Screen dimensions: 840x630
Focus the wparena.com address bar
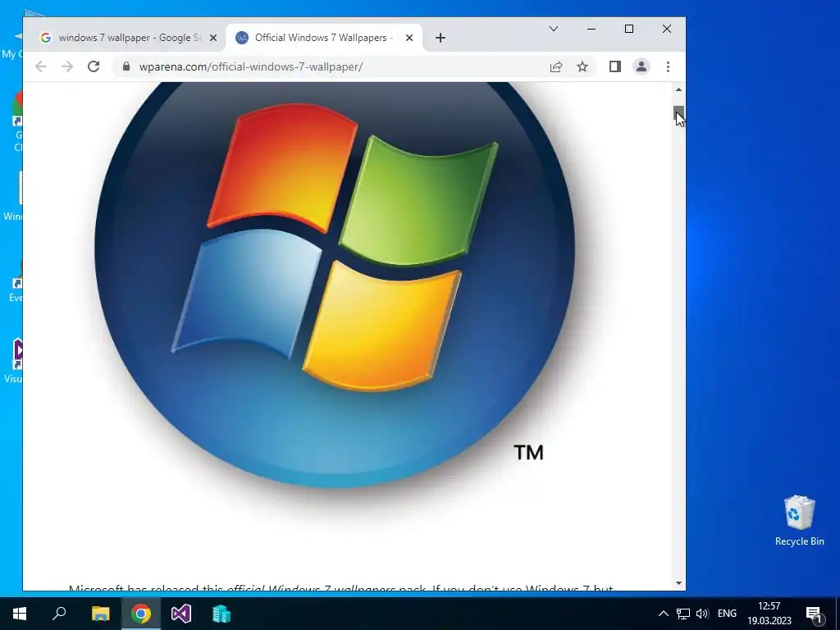[x=332, y=66]
